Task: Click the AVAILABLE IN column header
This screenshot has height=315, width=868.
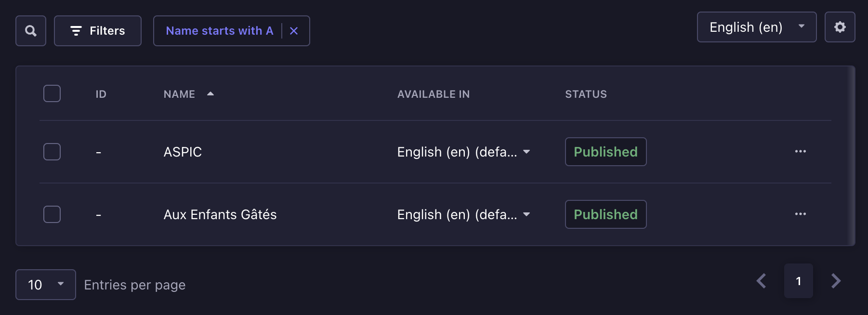Action: click(433, 94)
